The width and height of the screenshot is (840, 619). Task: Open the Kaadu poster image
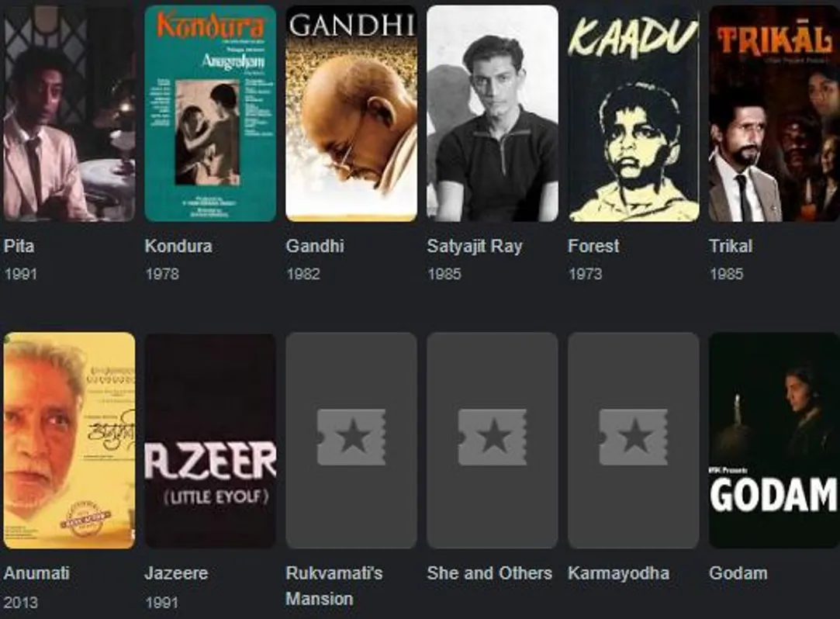coord(633,113)
